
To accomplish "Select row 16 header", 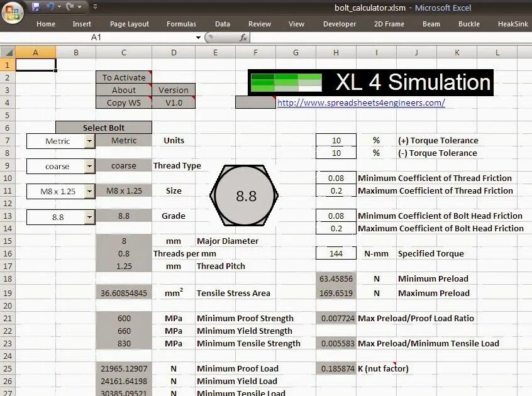I will tap(8, 253).
